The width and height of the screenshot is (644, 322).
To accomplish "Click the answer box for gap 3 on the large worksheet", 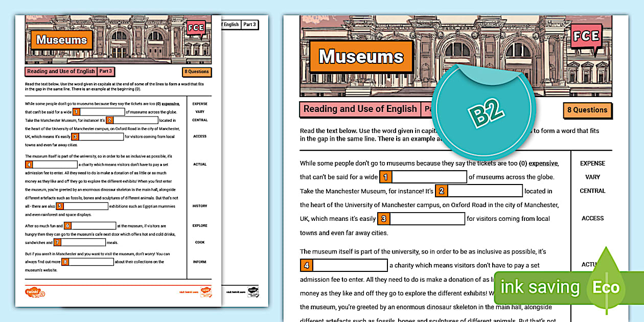I will point(428,219).
